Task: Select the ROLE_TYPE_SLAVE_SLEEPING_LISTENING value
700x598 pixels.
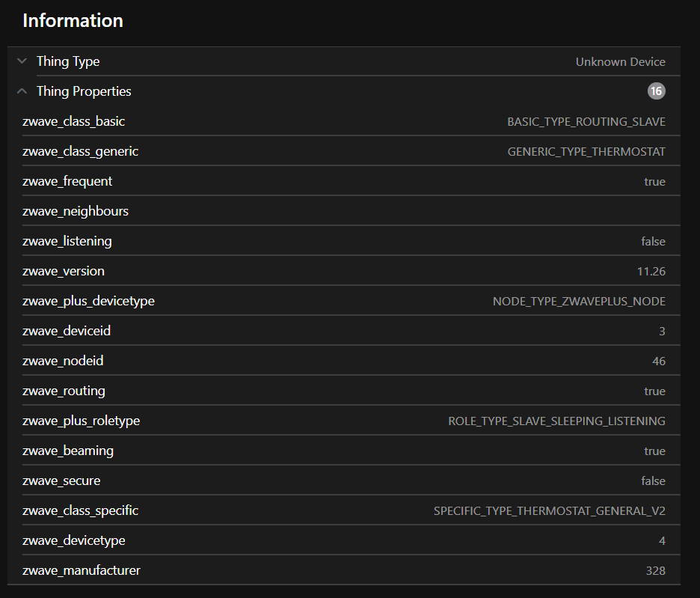Action: coord(556,421)
